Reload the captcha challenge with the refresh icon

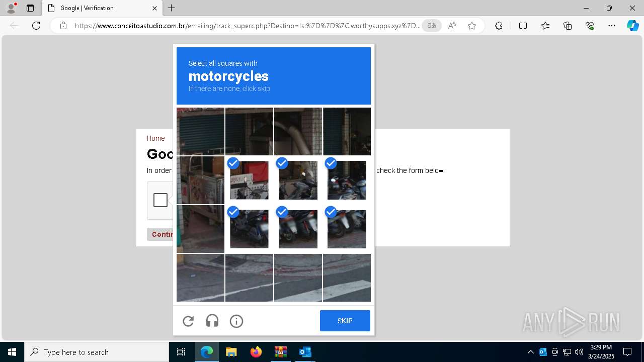188,321
